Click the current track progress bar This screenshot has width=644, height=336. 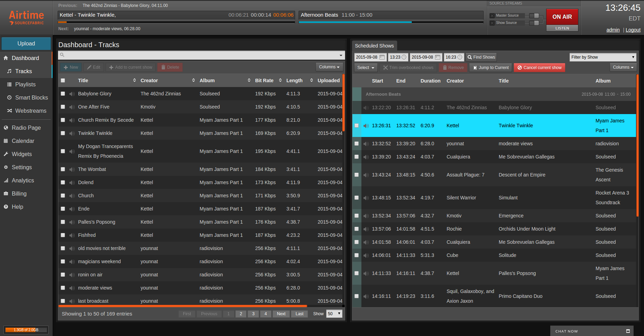pyautogui.click(x=176, y=22)
